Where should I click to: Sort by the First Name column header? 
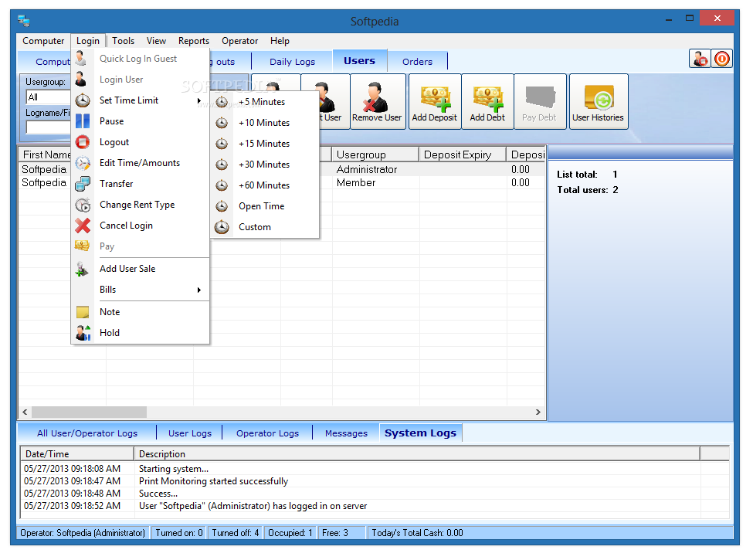[46, 154]
